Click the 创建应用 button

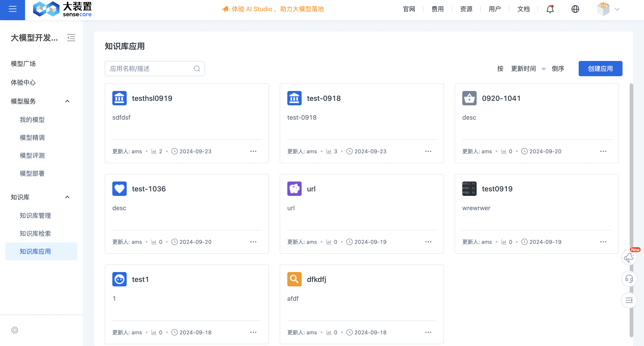(600, 68)
